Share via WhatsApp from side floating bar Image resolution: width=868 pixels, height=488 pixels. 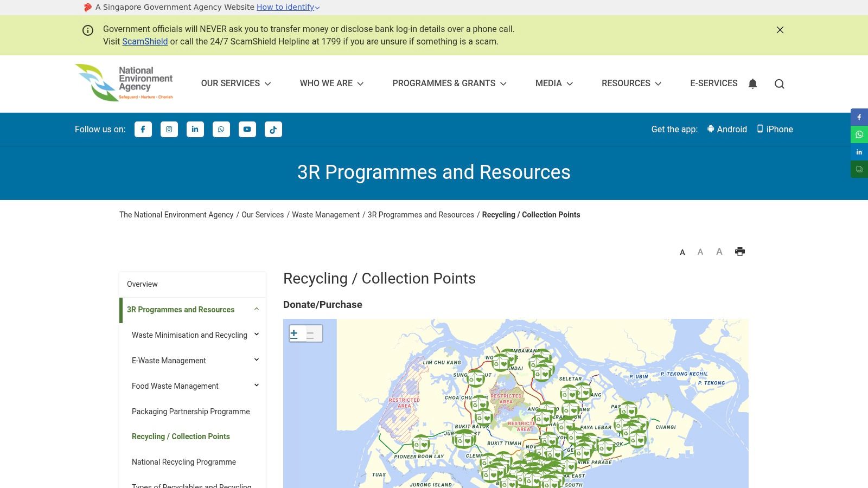859,134
